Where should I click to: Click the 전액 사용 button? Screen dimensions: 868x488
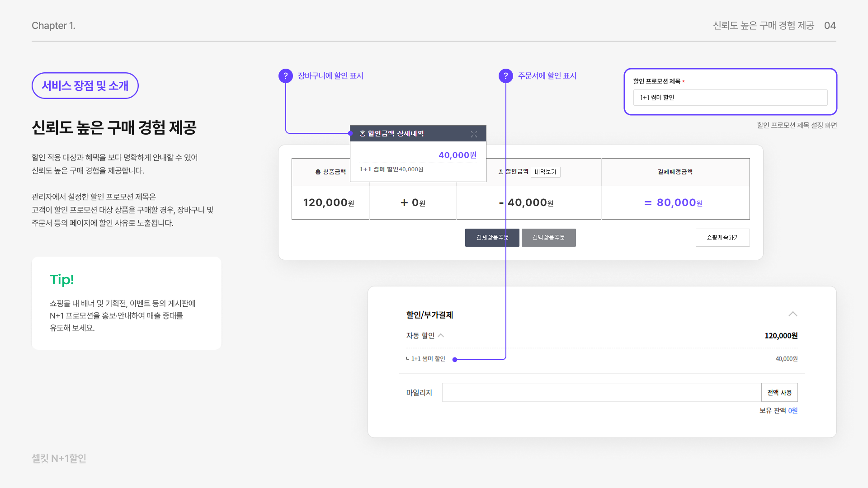[x=779, y=393]
